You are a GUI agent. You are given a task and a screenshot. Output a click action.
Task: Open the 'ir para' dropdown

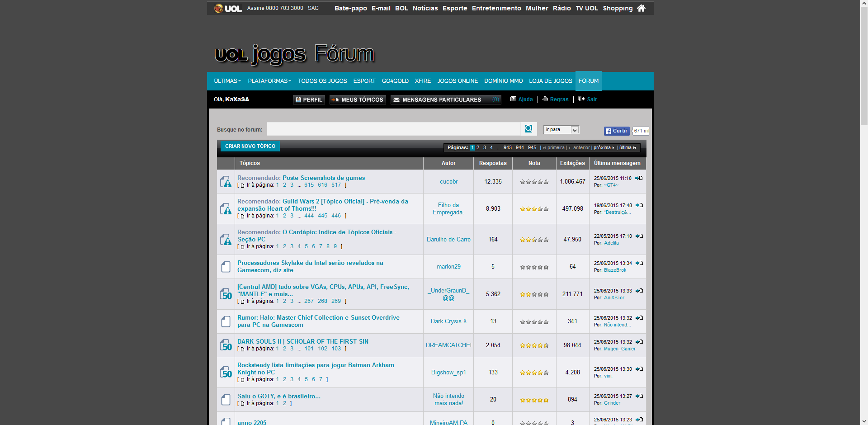[561, 130]
